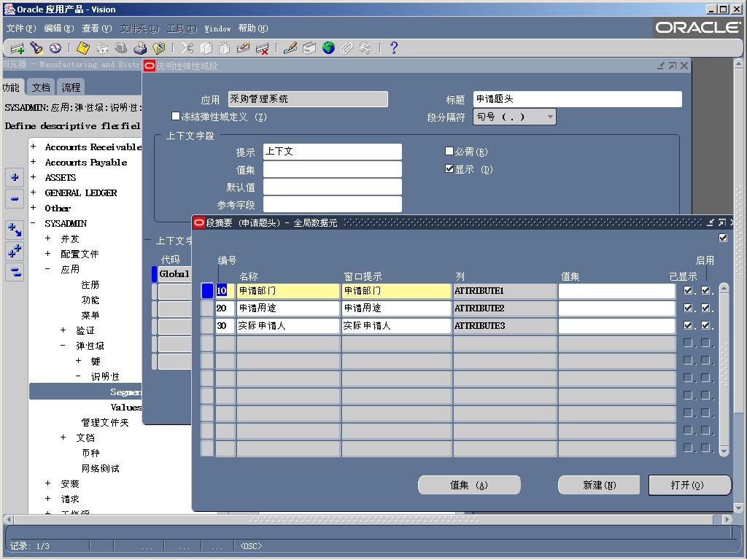The height and width of the screenshot is (560, 747).
Task: Collapse the SYSADMIN tree node
Action: (x=33, y=223)
